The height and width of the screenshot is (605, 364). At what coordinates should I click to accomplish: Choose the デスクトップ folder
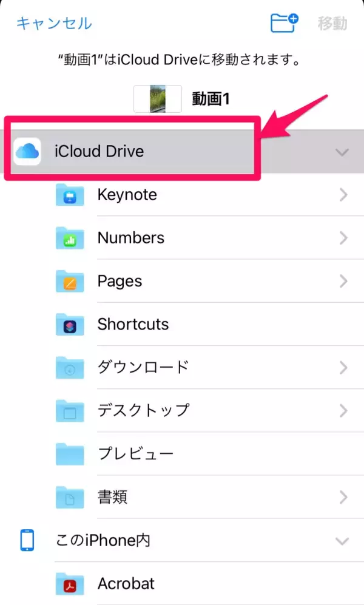click(143, 411)
